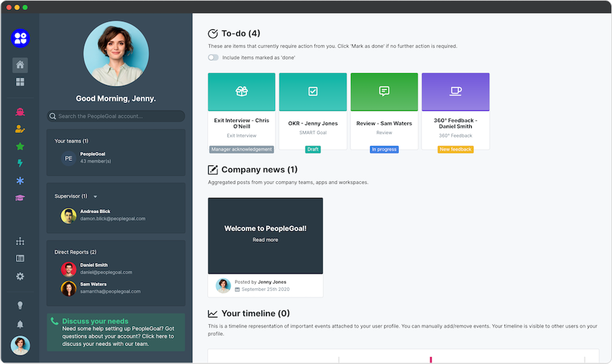612x364 pixels.
Task: Open the user avatar at sidebar bottom
Action: tap(20, 345)
